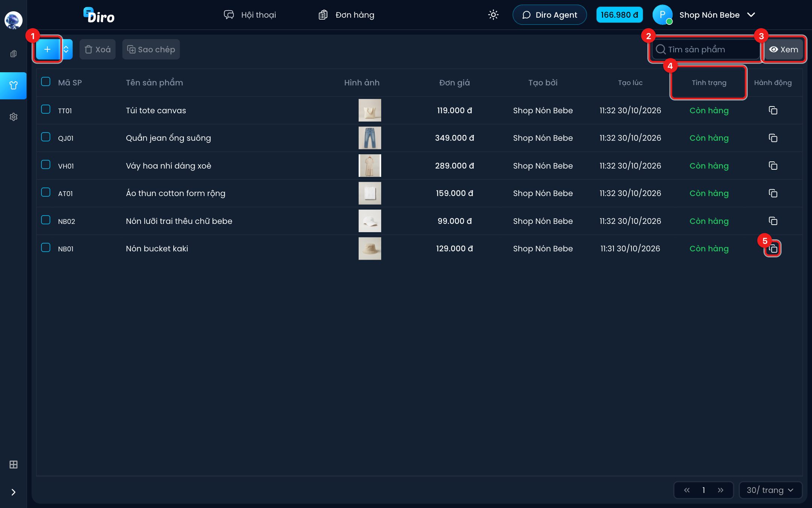Toggle the Xem view eye button
This screenshot has height=508, width=812.
(x=784, y=49)
